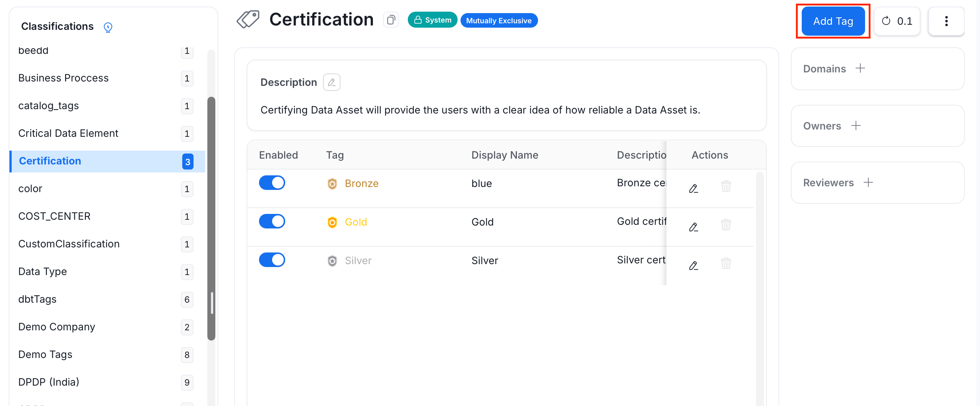Click the classifications list scrollbar
This screenshot has width=980, height=406.
(211, 218)
